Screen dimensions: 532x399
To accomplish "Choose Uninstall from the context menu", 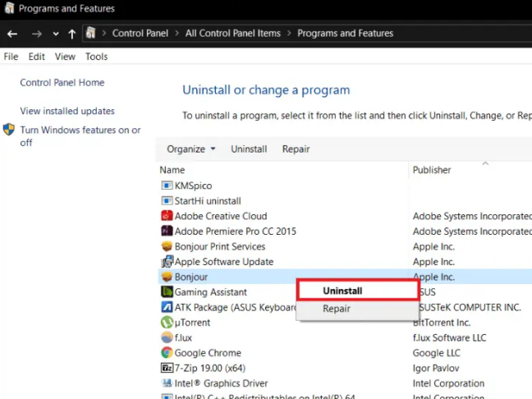I will [358, 291].
